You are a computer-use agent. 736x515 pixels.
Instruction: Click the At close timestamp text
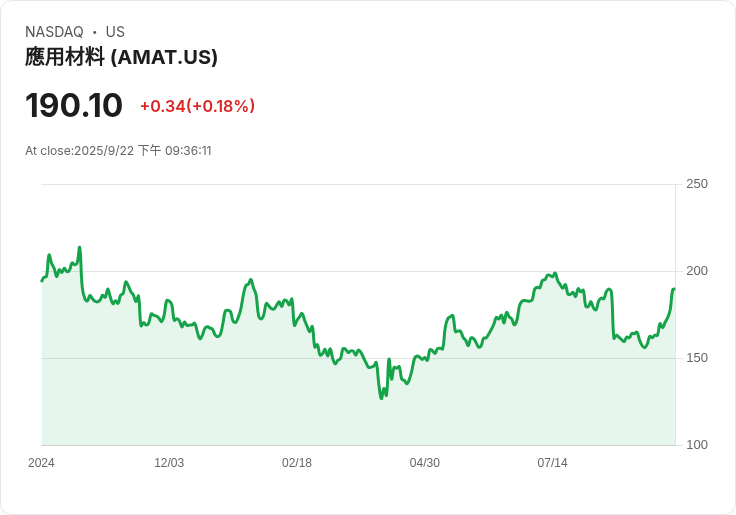click(x=118, y=151)
